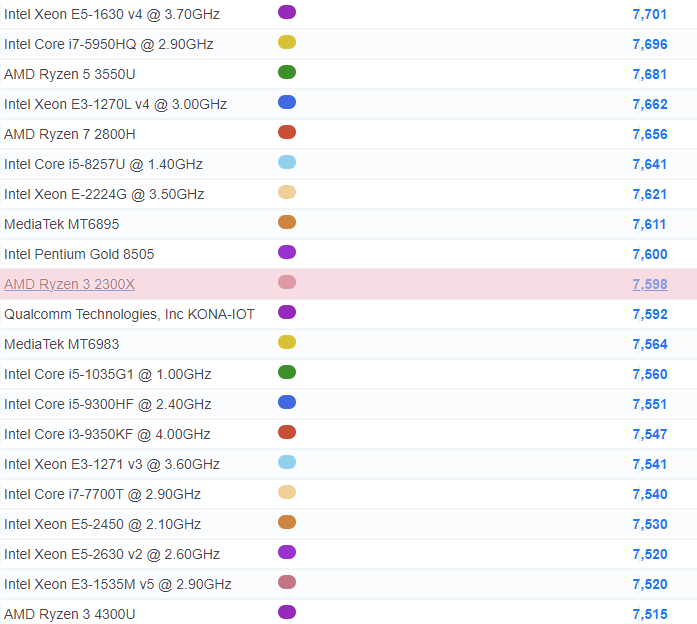Click pink swatch beside Ryzen 3 2300X
The height and width of the screenshot is (624, 697).
(x=287, y=282)
